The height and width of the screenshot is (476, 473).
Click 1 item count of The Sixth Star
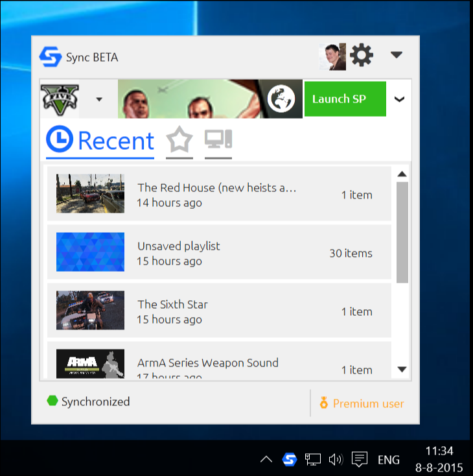357,311
